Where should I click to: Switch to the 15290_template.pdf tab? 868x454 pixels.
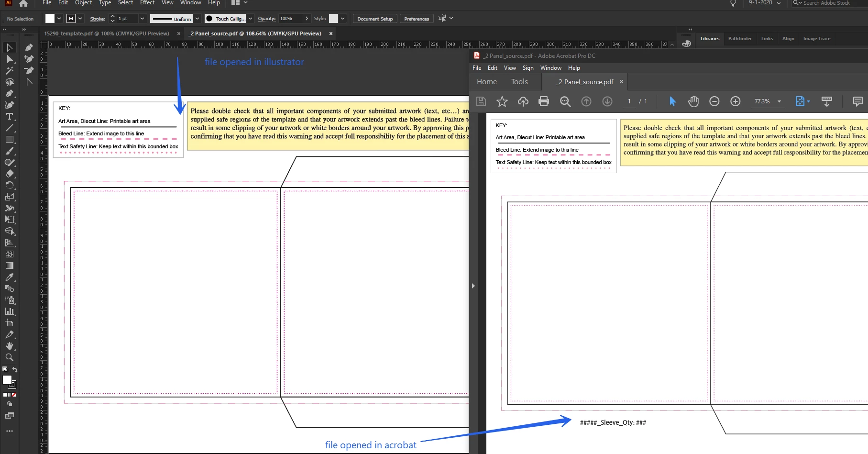click(107, 33)
